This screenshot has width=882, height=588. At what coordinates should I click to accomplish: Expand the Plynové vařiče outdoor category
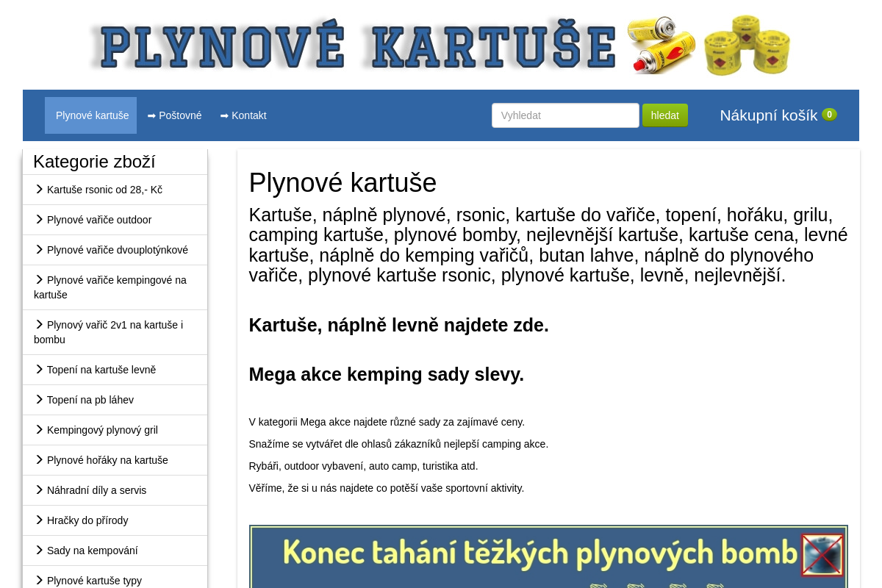click(99, 220)
